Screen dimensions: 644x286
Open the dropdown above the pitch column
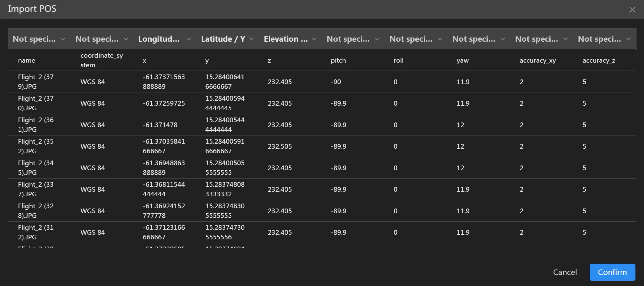coord(353,39)
